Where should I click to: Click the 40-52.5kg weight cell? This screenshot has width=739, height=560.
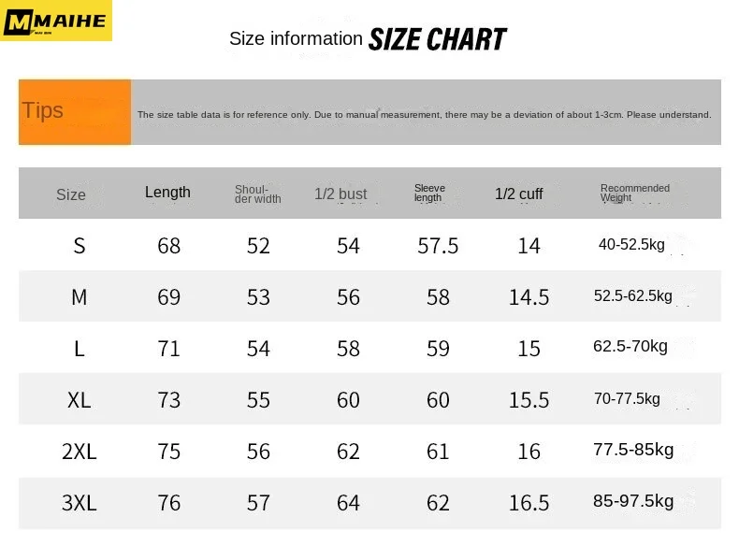click(631, 244)
